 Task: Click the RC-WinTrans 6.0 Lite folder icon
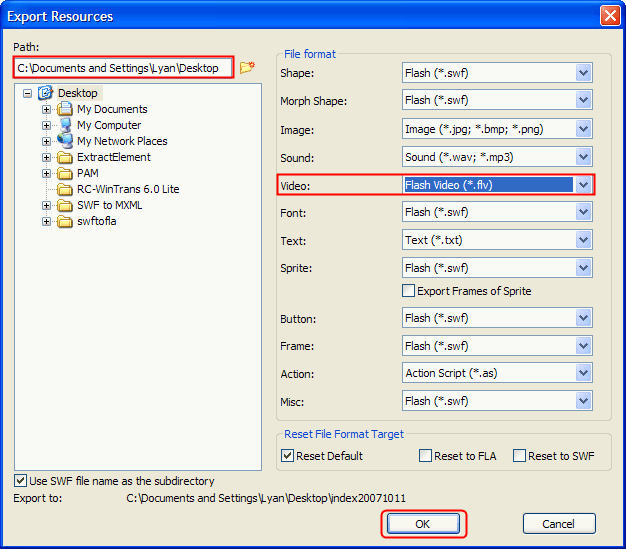[x=65, y=189]
